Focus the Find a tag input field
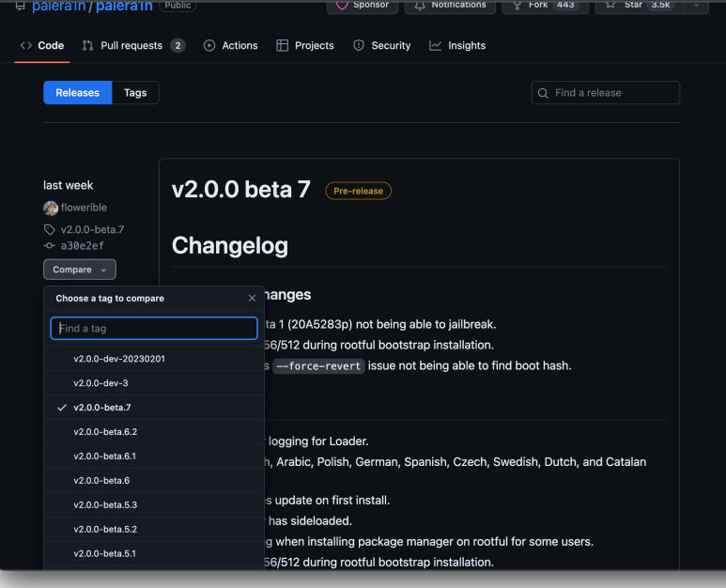This screenshot has height=588, width=726. click(154, 328)
